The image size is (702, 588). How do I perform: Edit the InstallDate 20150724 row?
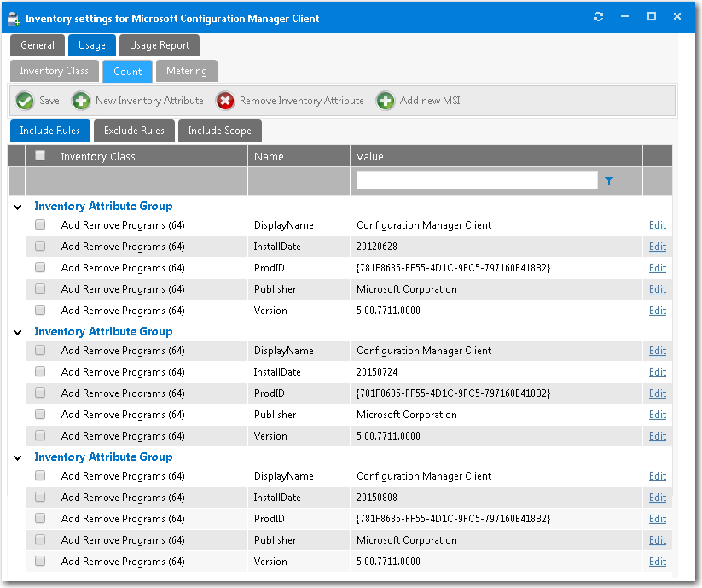(658, 372)
